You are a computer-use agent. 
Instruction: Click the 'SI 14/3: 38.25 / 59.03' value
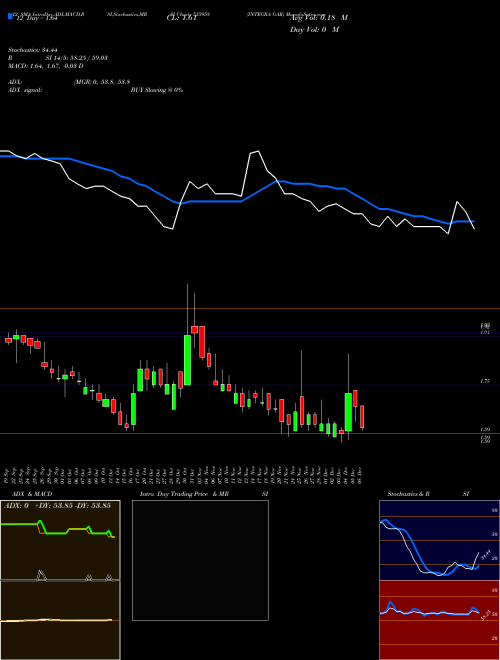(77, 58)
